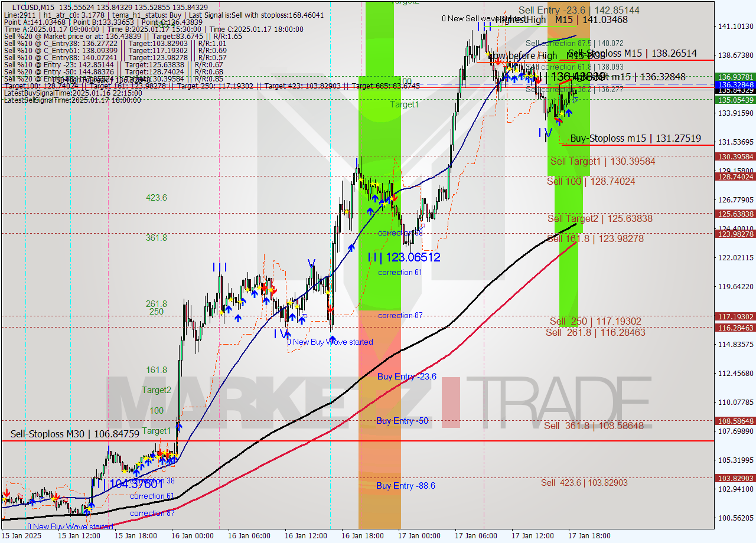Click the green 423.6 Fibonacci level label

pyautogui.click(x=157, y=198)
